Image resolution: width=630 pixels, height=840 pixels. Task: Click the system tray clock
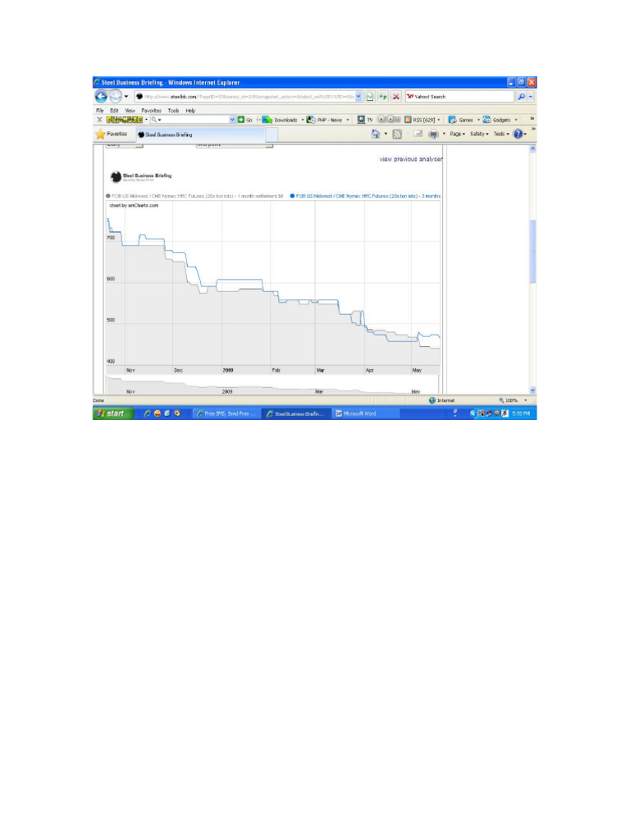(x=521, y=413)
